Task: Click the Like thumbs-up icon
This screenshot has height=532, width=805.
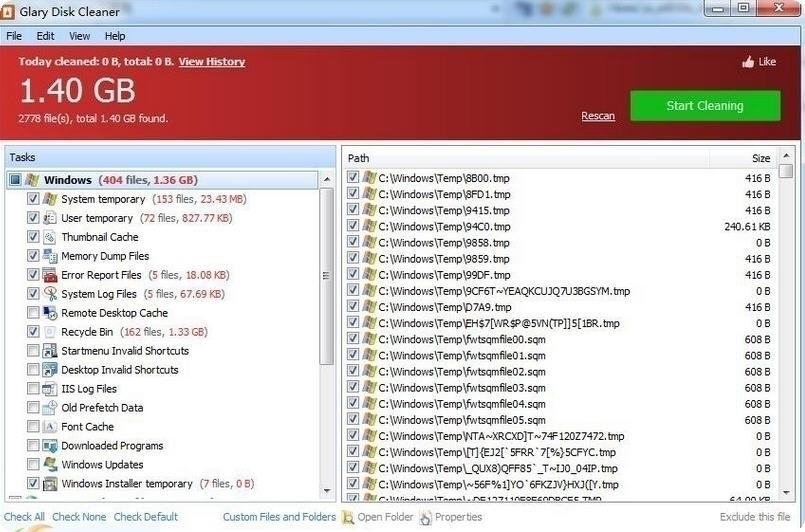Action: point(747,62)
